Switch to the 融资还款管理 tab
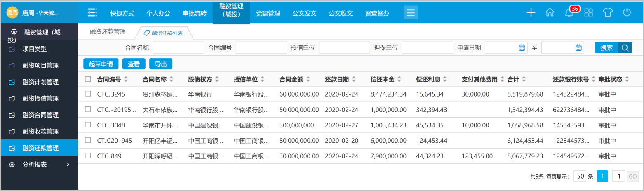 tap(108, 31)
